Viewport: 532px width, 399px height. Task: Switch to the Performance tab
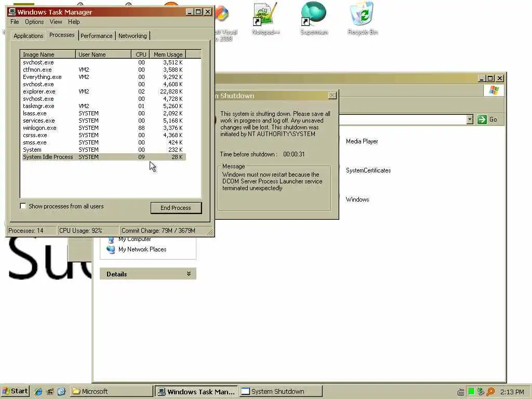coord(96,36)
